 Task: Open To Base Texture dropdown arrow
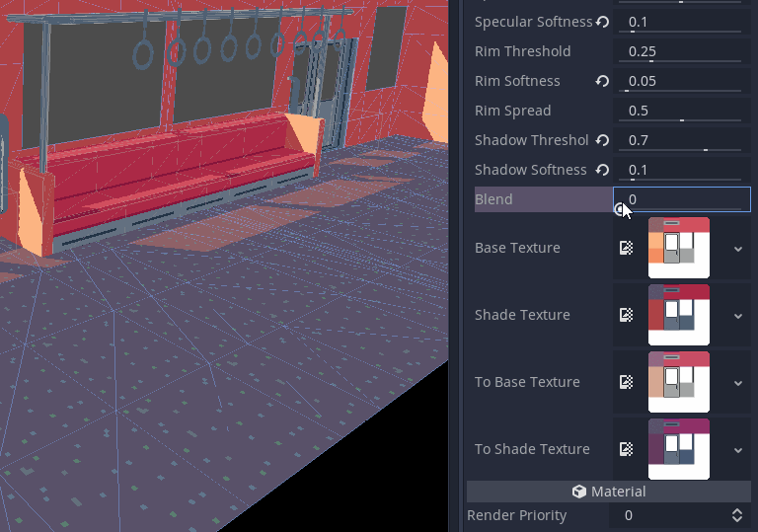(x=737, y=383)
